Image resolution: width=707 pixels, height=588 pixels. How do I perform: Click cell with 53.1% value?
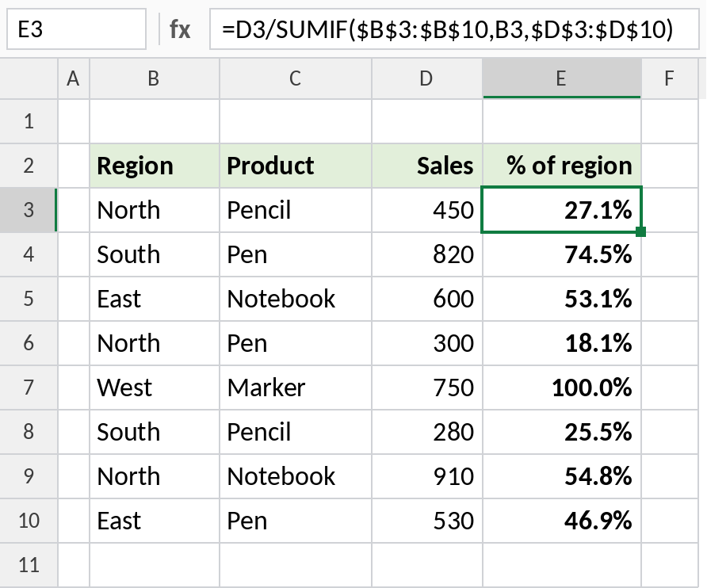click(x=562, y=299)
